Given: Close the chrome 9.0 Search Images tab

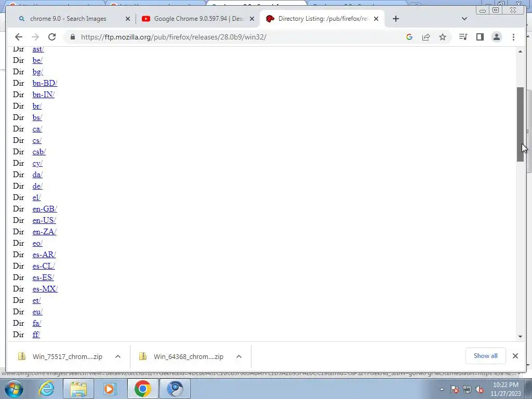Looking at the screenshot, I should [128, 19].
